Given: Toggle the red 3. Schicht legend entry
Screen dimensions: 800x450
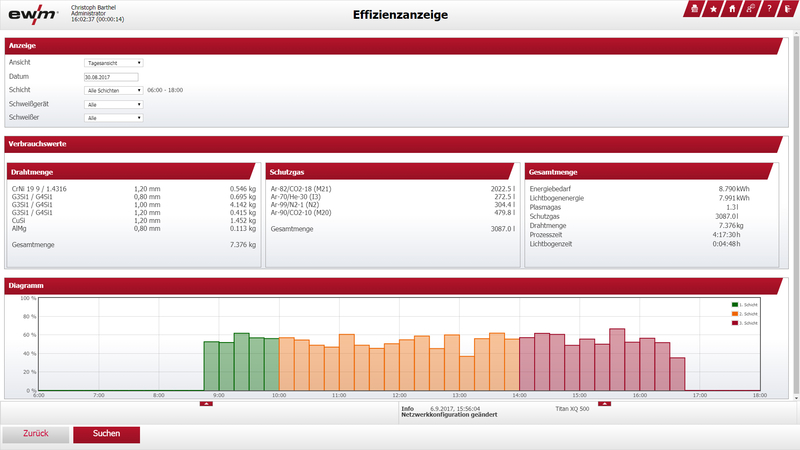Looking at the screenshot, I should point(745,324).
